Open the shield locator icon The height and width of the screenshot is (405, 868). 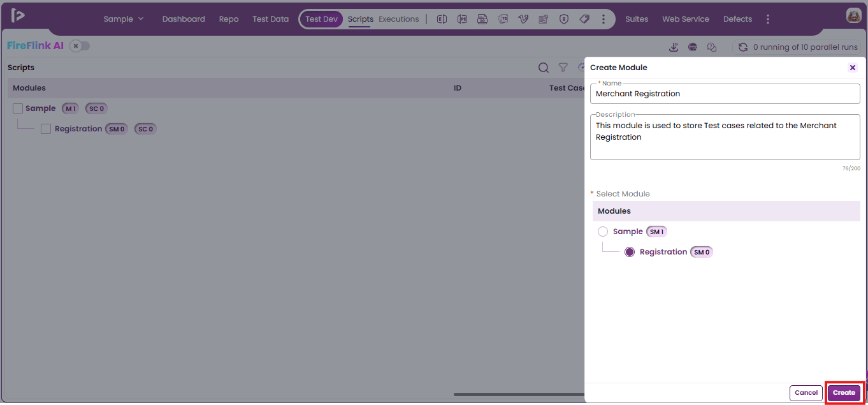click(564, 19)
